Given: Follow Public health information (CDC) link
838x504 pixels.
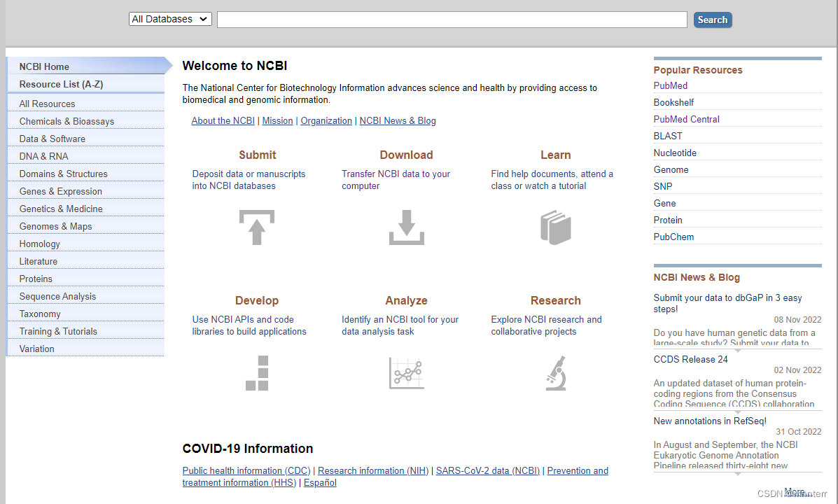Looking at the screenshot, I should pos(246,470).
